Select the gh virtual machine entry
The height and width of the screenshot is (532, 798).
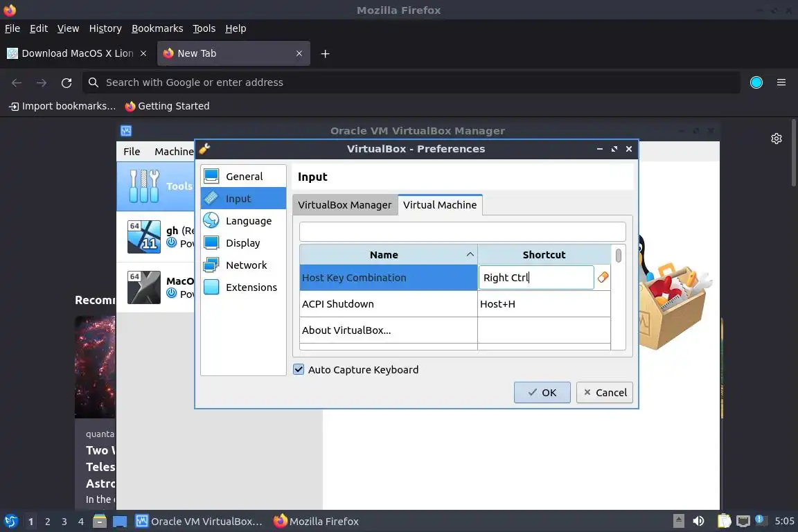point(155,237)
